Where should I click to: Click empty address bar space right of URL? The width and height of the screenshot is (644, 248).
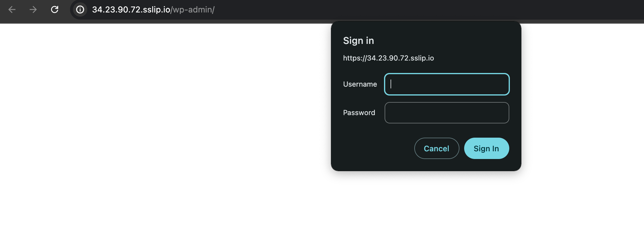(415, 10)
